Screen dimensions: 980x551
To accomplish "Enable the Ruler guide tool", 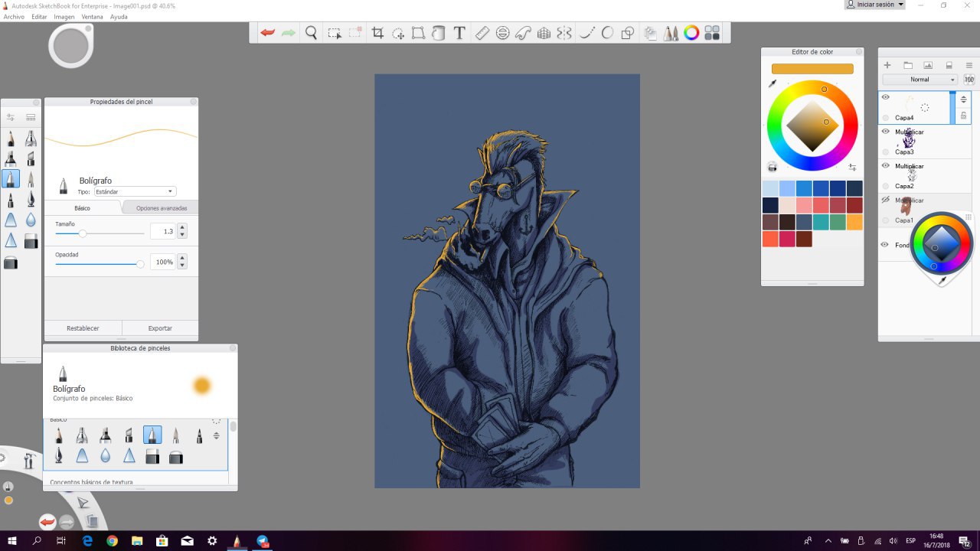I will pos(482,33).
